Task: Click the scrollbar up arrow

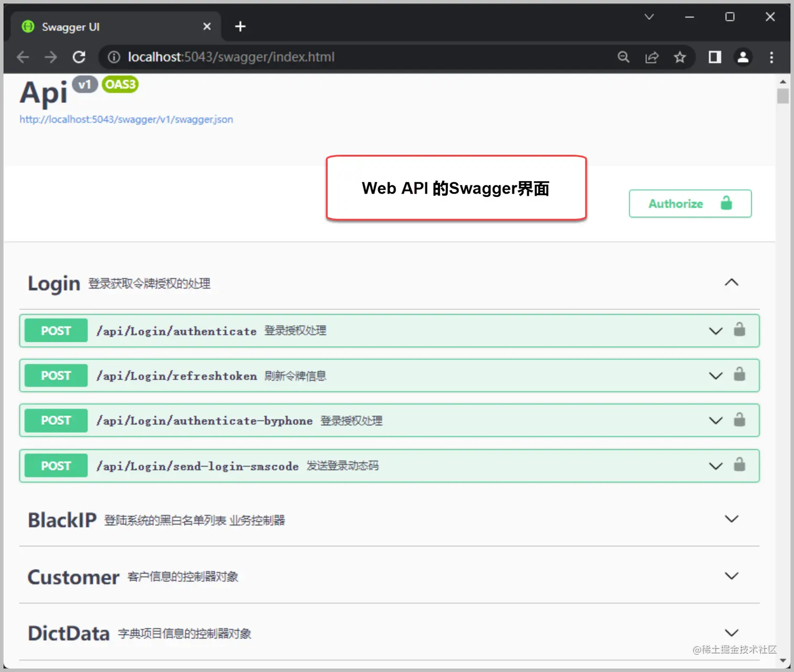Action: coord(783,82)
